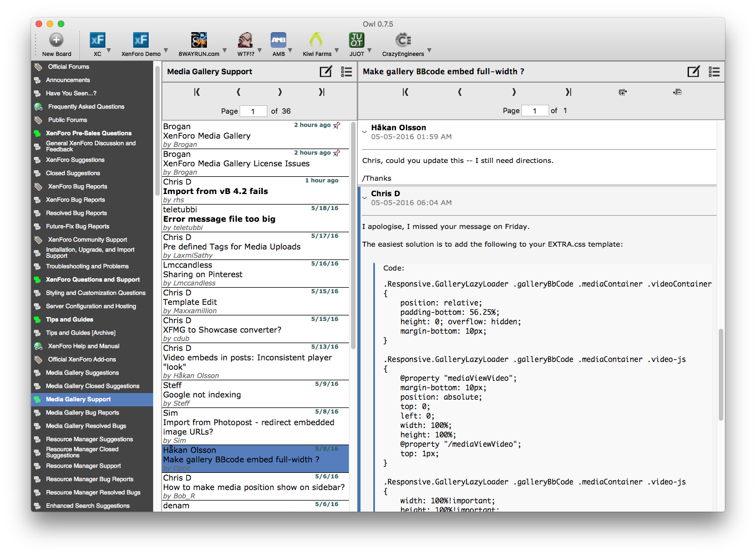The image size is (756, 556).
Task: Open XenForo Questions and Support forum
Action: [x=93, y=279]
